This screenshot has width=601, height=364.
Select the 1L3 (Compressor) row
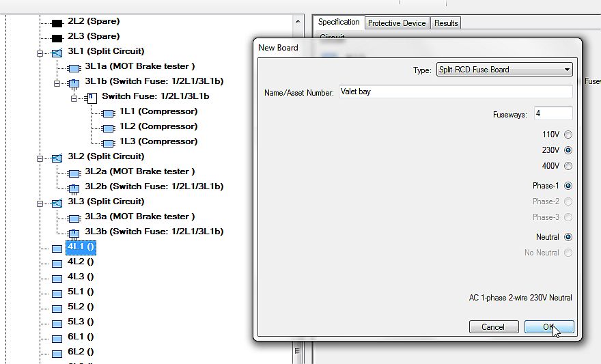pos(158,141)
